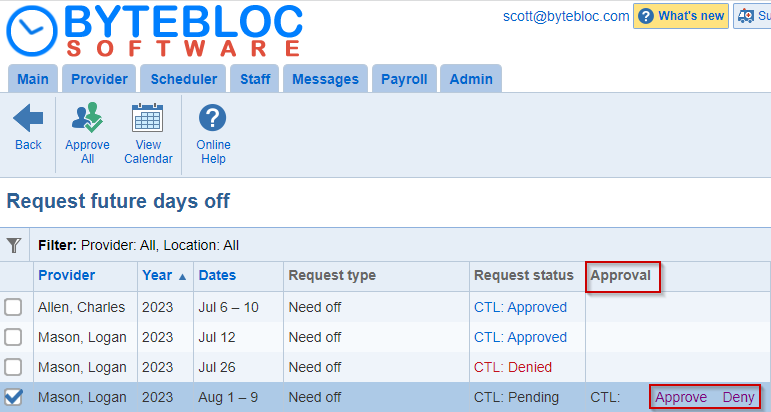
Task: Click the ByteBloc clock logo
Action: pos(32,30)
